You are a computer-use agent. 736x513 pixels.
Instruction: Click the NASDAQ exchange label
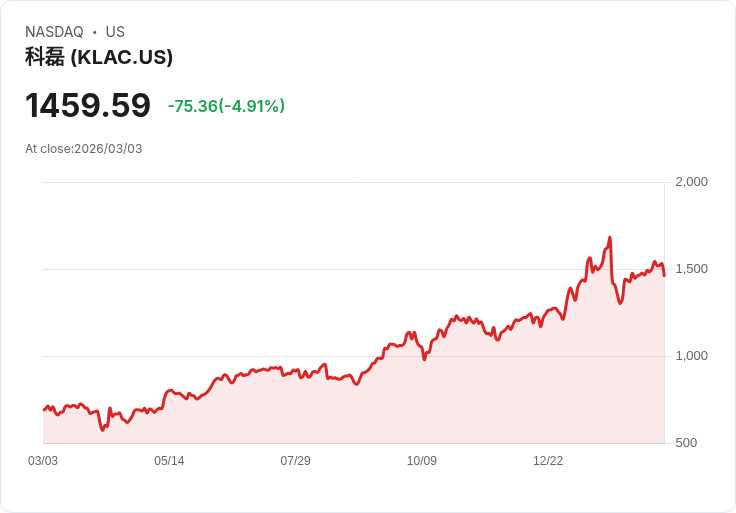(x=54, y=32)
